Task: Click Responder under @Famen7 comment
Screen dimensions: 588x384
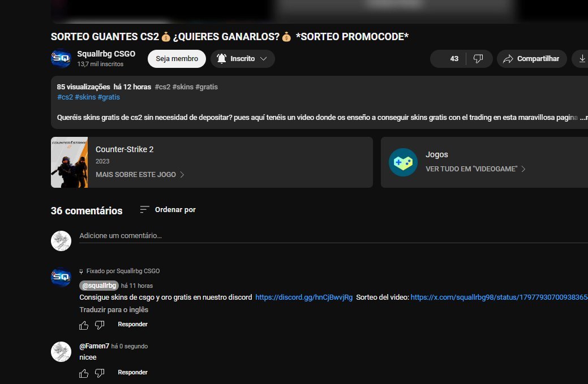Action: pyautogui.click(x=132, y=372)
